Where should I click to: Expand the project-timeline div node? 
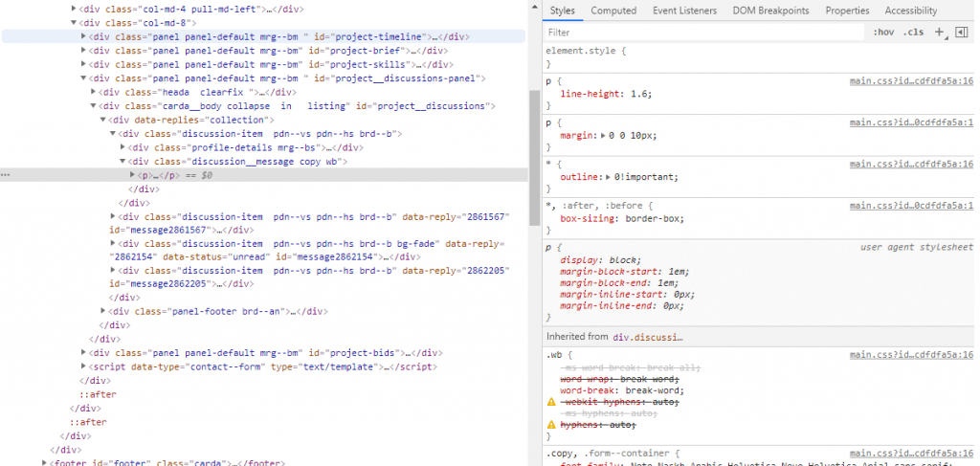click(84, 37)
